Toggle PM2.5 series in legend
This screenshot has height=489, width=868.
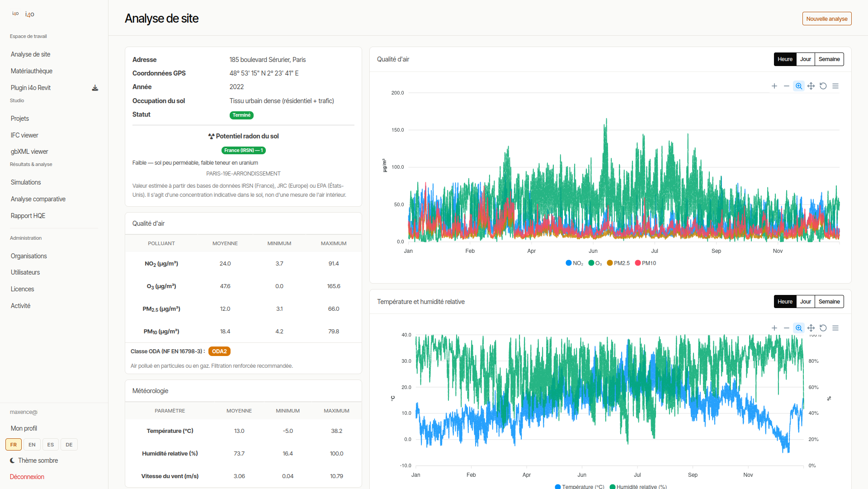(618, 263)
